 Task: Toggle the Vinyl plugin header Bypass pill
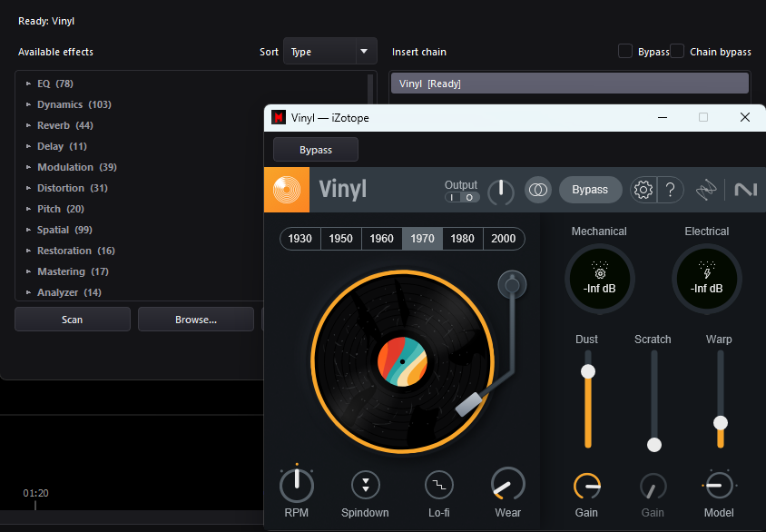(x=590, y=190)
